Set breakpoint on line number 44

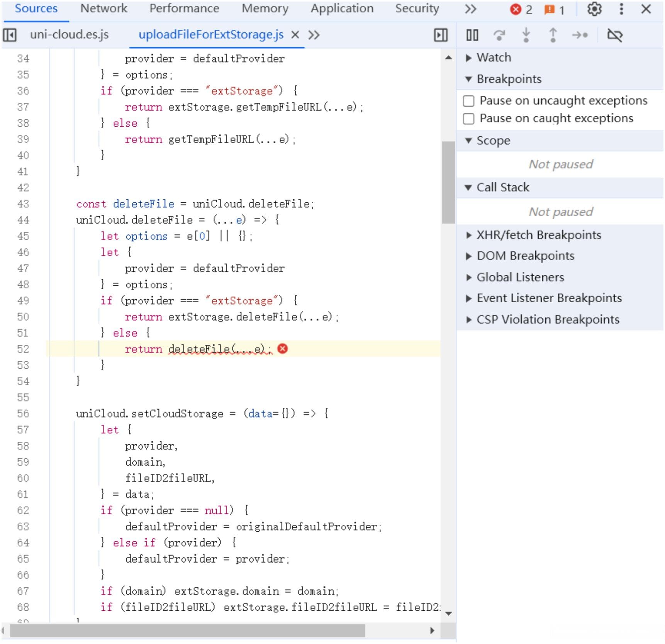tap(23, 220)
